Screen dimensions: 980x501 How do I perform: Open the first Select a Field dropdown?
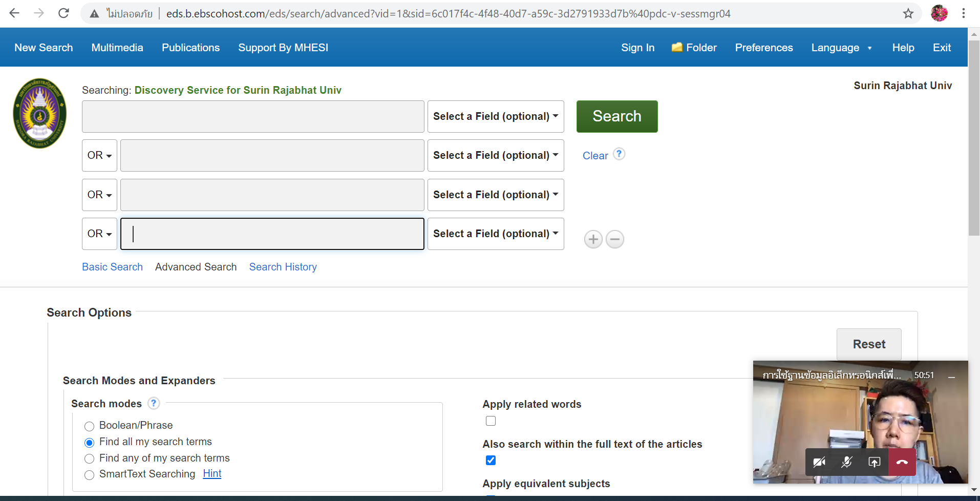(x=495, y=117)
